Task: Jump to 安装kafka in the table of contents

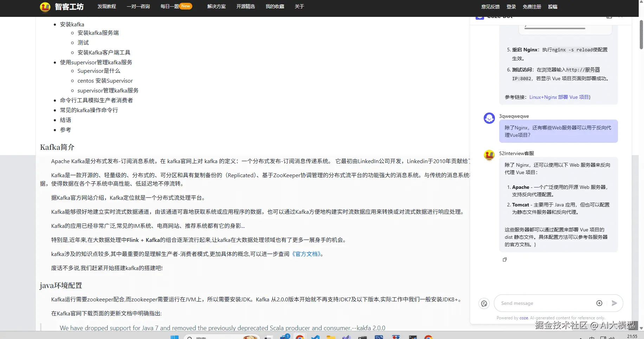Action: (x=72, y=24)
